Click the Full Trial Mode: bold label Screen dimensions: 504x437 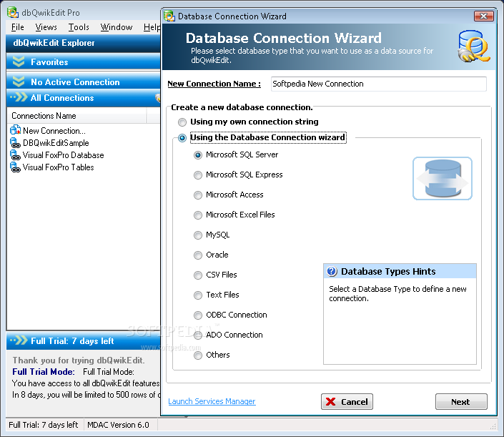click(44, 372)
